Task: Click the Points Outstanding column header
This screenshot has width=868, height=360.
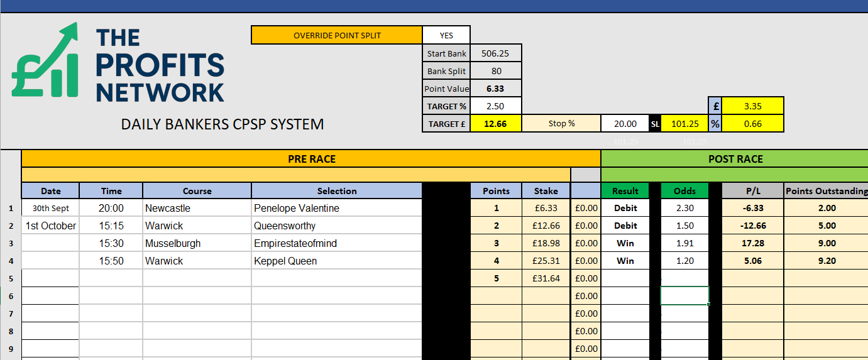Action: pyautogui.click(x=826, y=191)
